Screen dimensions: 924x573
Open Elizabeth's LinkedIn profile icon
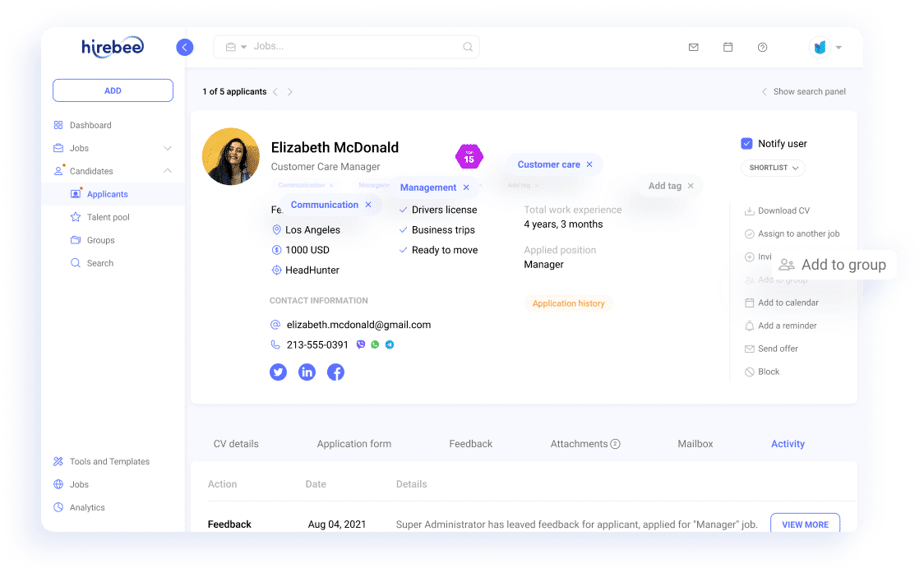point(307,372)
